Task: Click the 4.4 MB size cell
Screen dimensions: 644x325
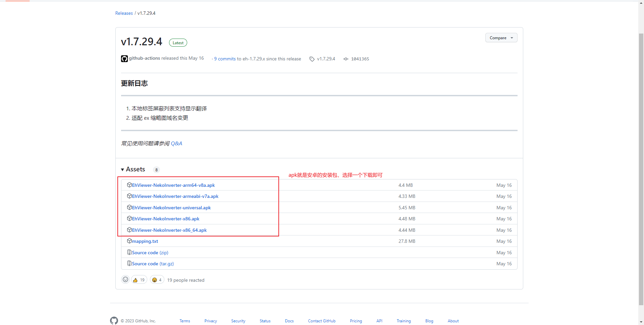Action: click(x=406, y=185)
